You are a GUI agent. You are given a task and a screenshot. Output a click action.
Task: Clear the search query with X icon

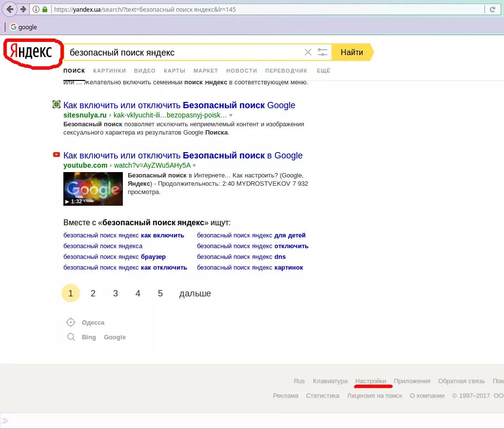(308, 52)
